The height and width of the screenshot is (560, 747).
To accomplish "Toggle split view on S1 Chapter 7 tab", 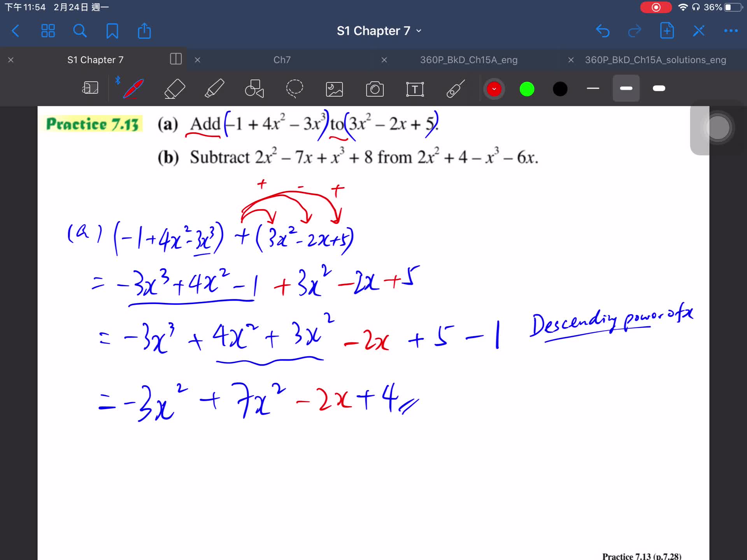I will (x=176, y=59).
